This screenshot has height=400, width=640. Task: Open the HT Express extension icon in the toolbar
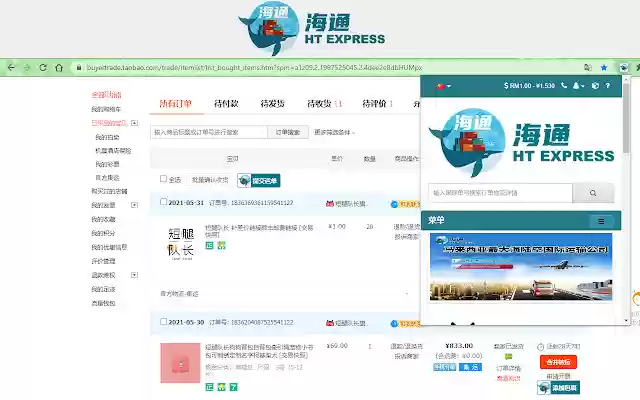[x=624, y=67]
